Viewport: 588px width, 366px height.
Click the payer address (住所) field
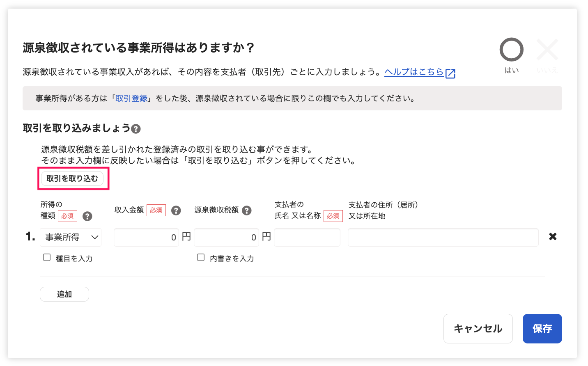click(x=443, y=237)
